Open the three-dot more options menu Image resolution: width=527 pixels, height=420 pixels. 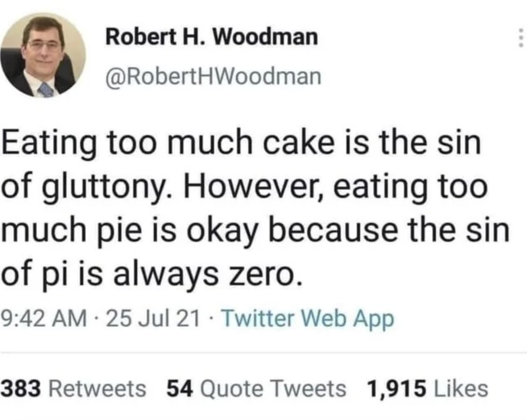[x=521, y=38]
